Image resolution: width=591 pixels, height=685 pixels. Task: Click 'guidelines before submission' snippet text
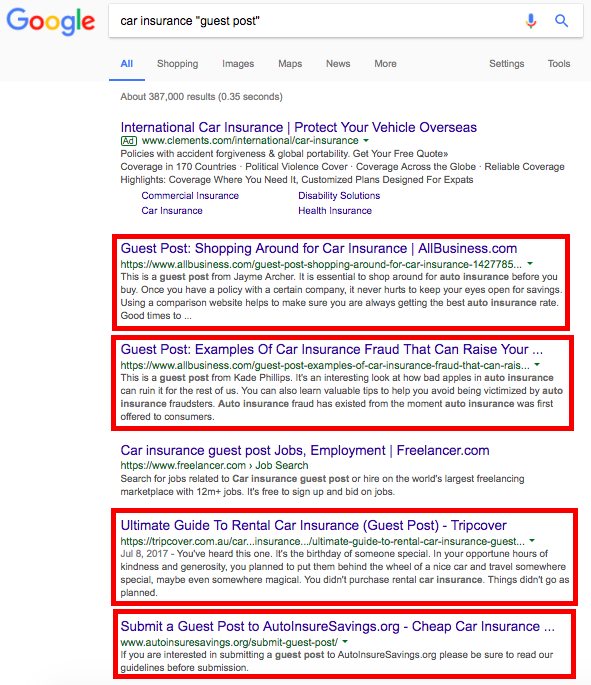click(184, 668)
